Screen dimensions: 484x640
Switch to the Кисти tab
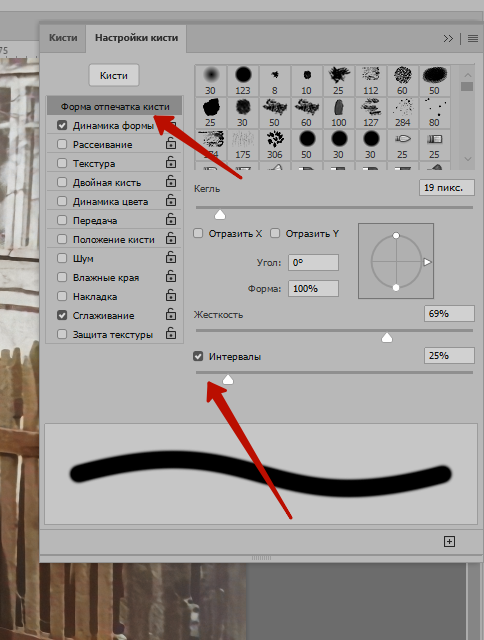pos(63,38)
